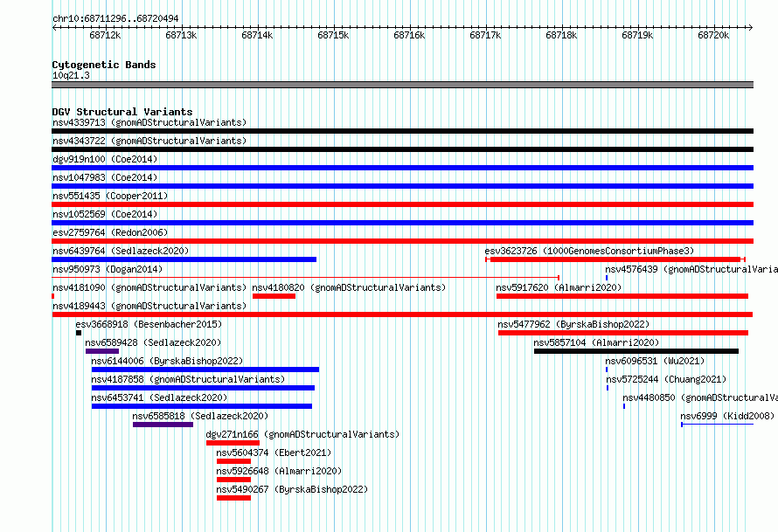Click the 68719k ruler mark
This screenshot has width=778, height=532.
click(x=637, y=35)
